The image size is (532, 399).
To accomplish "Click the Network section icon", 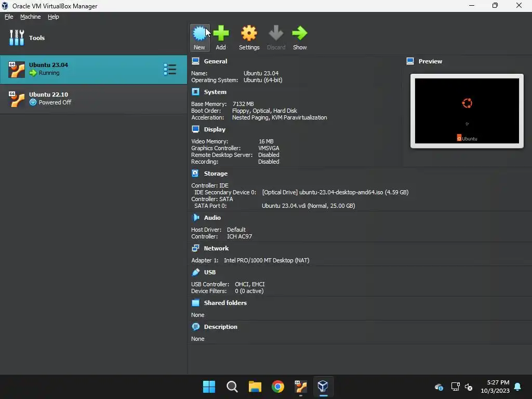I will click(x=195, y=248).
